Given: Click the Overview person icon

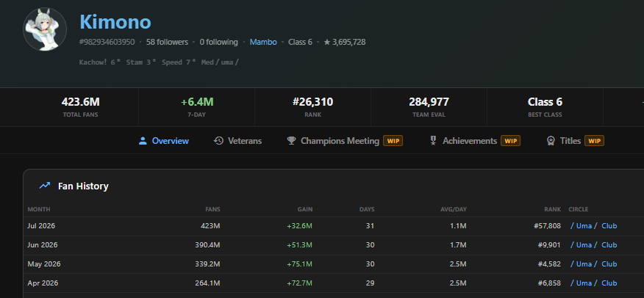Looking at the screenshot, I should 143,141.
